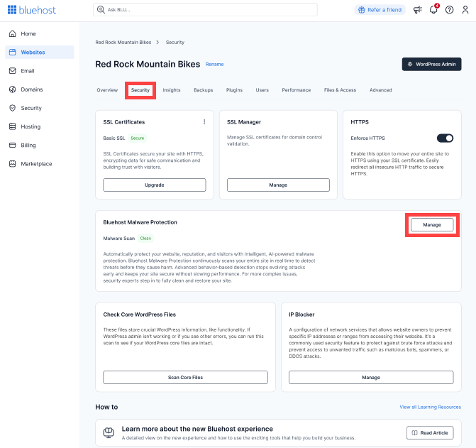
Task: Open Marketplace in the sidebar
Action: pos(40,164)
